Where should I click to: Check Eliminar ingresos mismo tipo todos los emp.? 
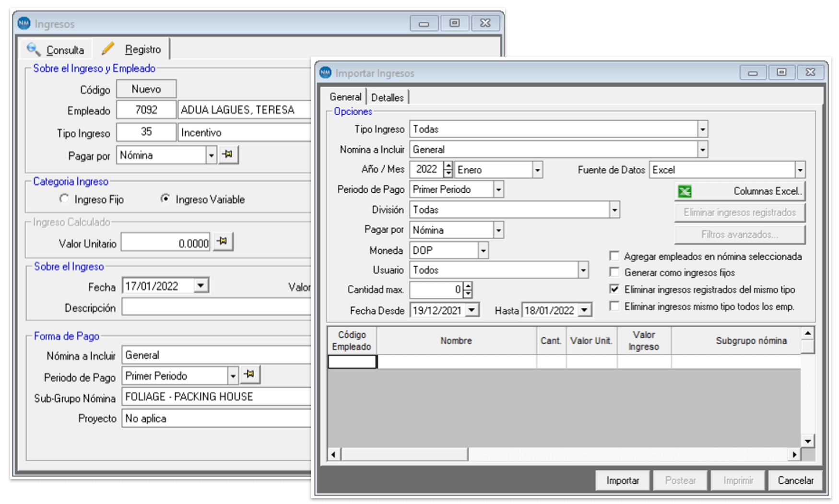pos(614,306)
